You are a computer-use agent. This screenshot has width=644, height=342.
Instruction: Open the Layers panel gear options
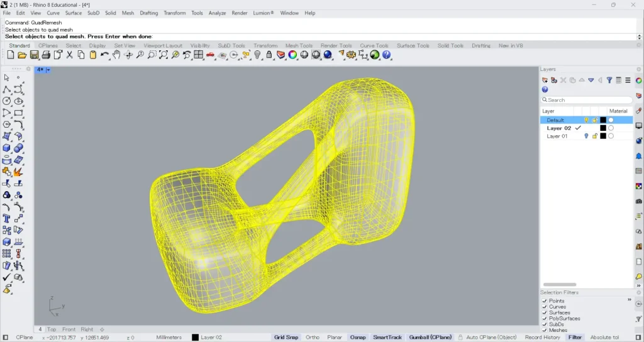coord(639,69)
